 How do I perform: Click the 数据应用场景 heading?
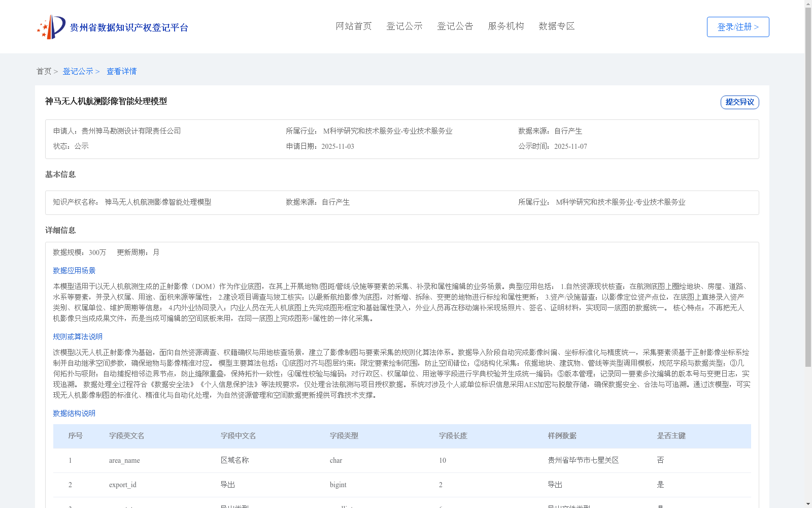(x=74, y=271)
